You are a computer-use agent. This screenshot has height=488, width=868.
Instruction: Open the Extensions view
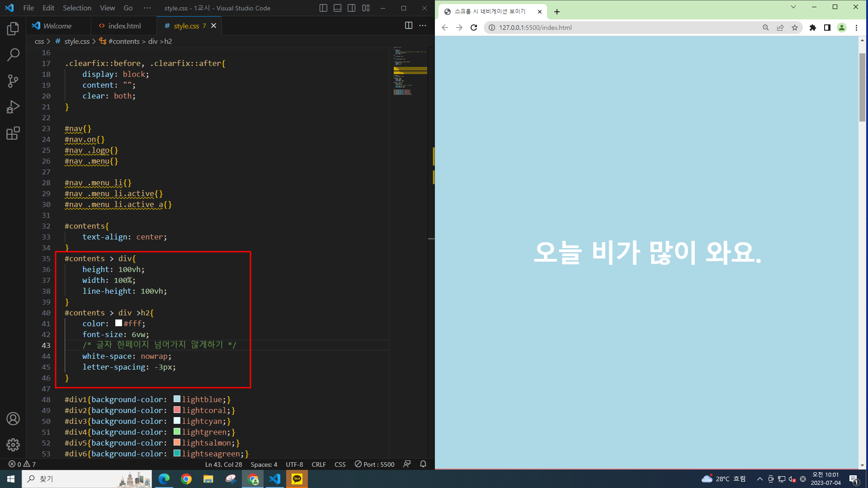pyautogui.click(x=13, y=133)
